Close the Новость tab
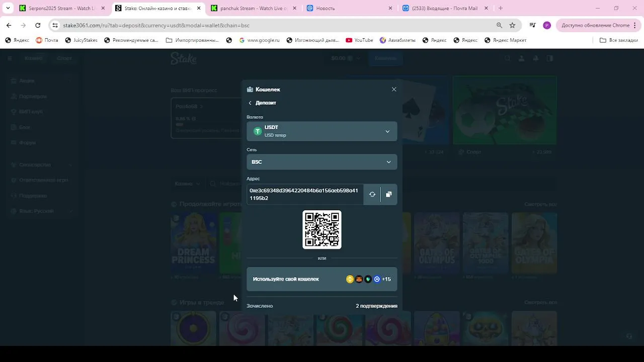644x362 pixels. (391, 8)
